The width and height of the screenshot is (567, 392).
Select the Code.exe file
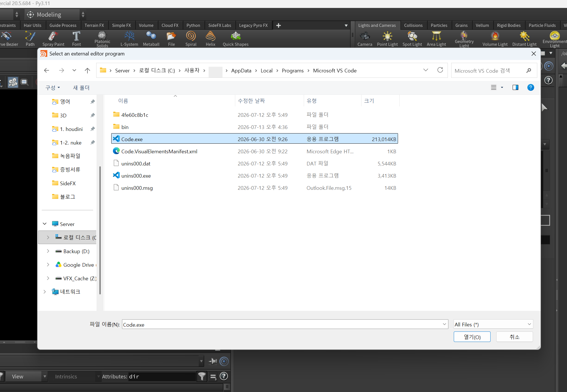254,139
